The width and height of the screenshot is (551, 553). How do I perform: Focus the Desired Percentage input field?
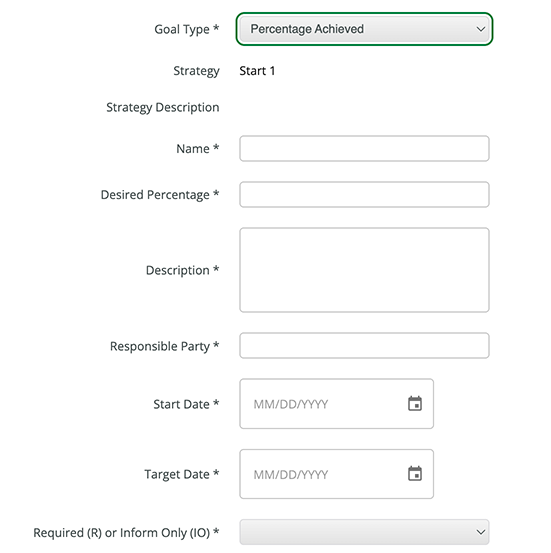pos(364,194)
